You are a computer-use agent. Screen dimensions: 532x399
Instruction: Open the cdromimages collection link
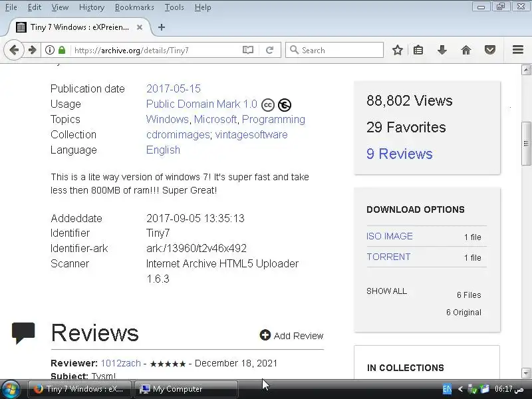click(x=178, y=134)
